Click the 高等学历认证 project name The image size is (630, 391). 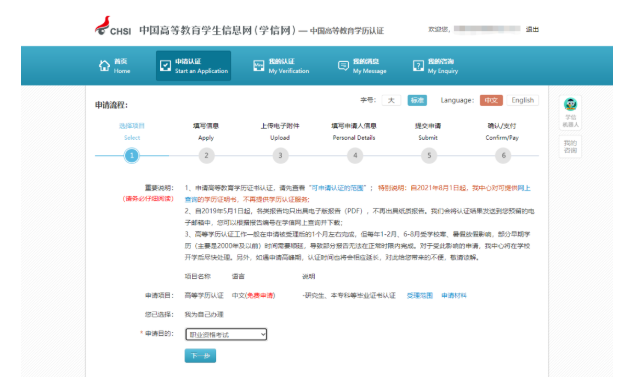pyautogui.click(x=204, y=296)
